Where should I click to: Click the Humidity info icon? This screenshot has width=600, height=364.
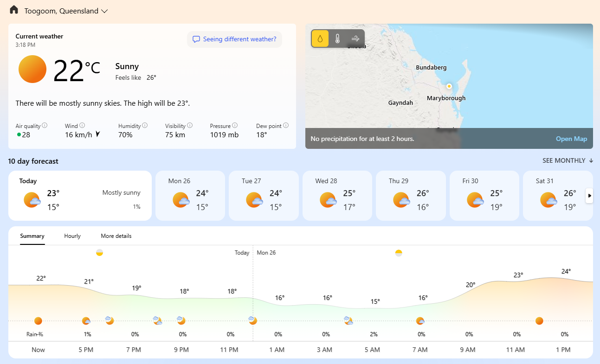click(x=145, y=125)
